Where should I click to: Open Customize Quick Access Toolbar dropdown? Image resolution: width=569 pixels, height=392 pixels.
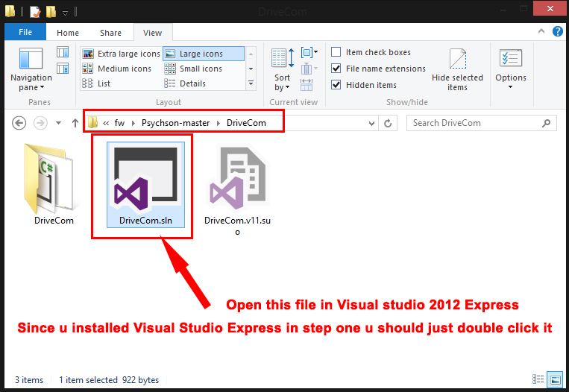click(x=66, y=13)
